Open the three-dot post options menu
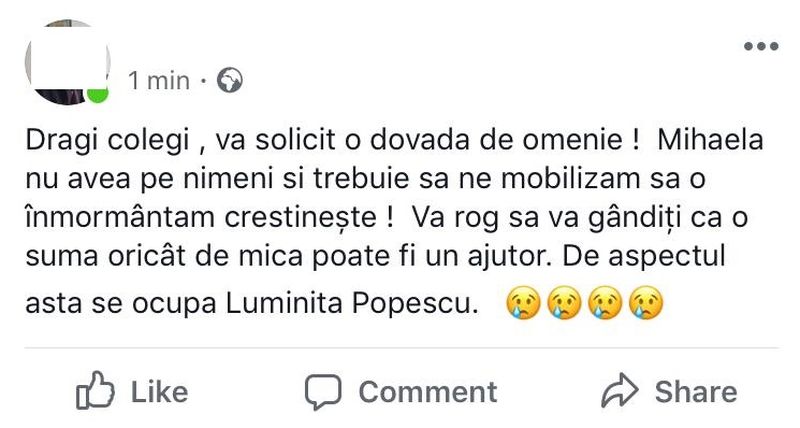This screenshot has height=428, width=800. pos(761,46)
